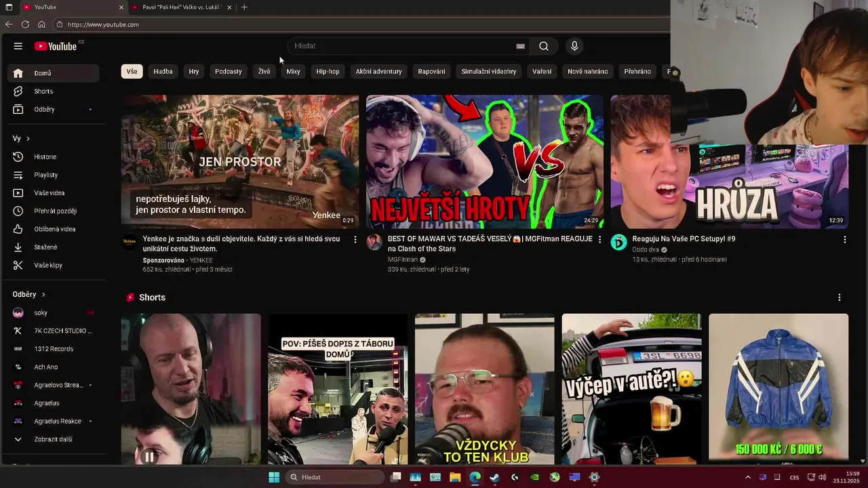Image resolution: width=868 pixels, height=488 pixels.
Task: Go to Domů in sidebar
Action: click(x=54, y=73)
